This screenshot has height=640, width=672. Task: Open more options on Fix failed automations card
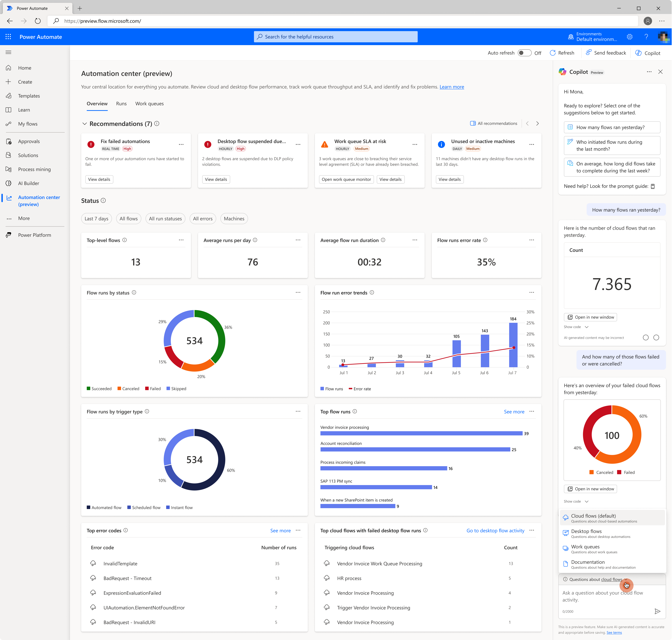[181, 145]
